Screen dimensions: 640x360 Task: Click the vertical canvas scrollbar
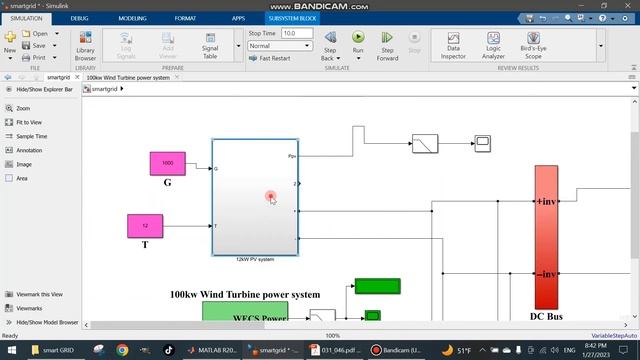(634, 195)
